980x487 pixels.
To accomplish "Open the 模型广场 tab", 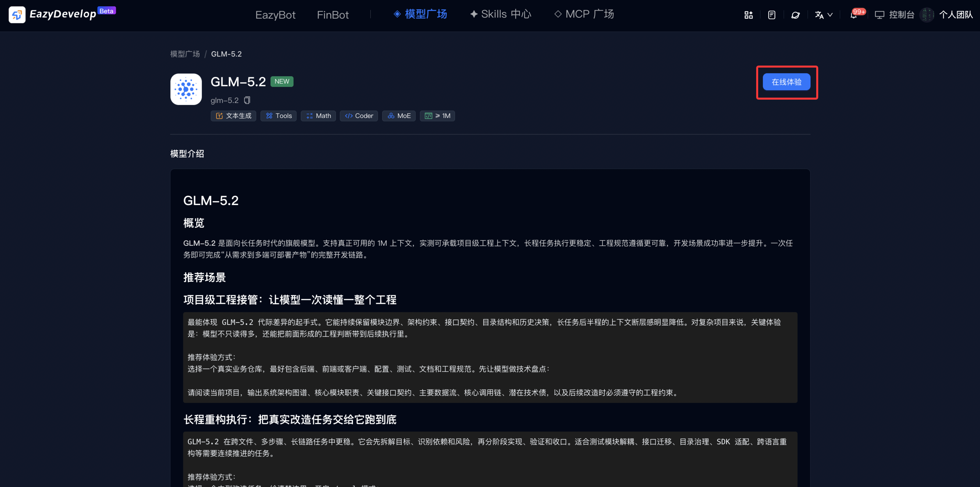I will coord(420,14).
